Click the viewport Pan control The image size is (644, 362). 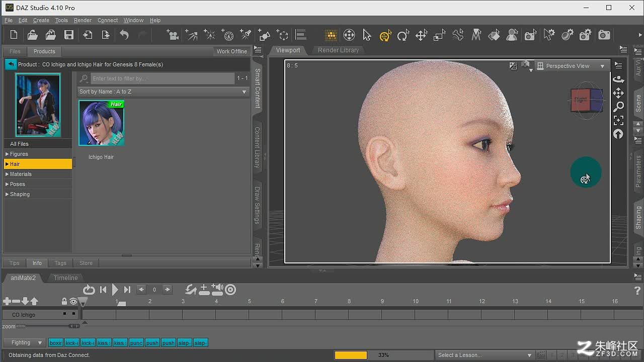click(x=619, y=93)
